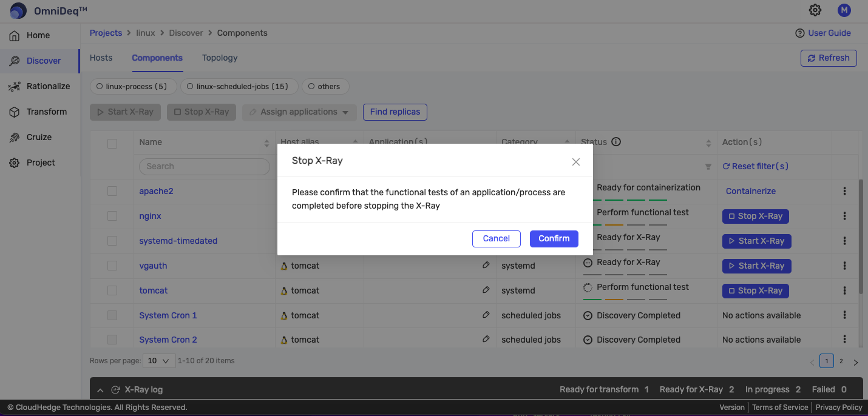Click Cancel in the Stop X-Ray dialog
The width and height of the screenshot is (868, 416).
pos(496,239)
